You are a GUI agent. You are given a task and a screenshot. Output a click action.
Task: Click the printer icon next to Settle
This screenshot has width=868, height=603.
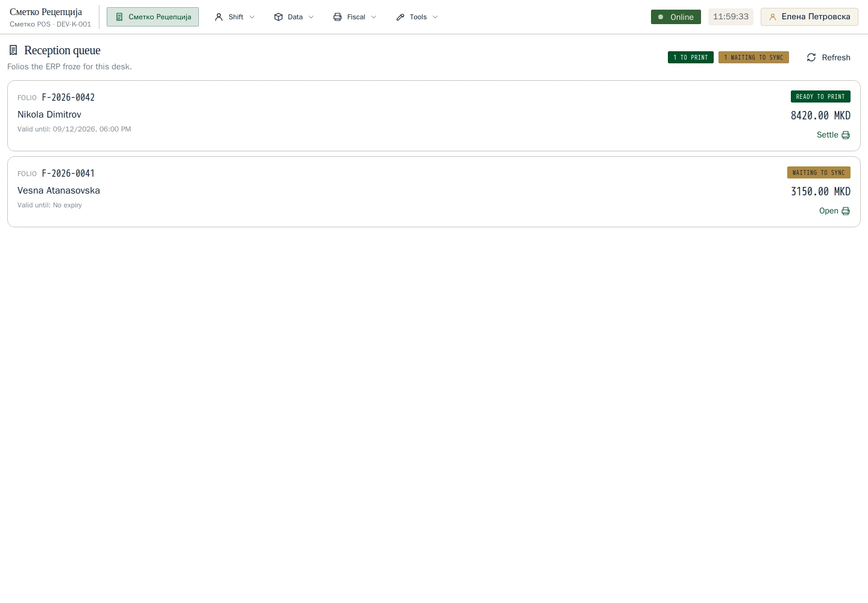click(846, 135)
